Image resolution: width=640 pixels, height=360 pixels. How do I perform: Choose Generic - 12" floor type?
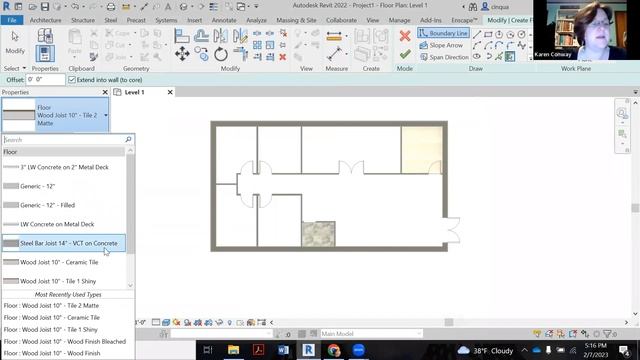pyautogui.click(x=64, y=186)
